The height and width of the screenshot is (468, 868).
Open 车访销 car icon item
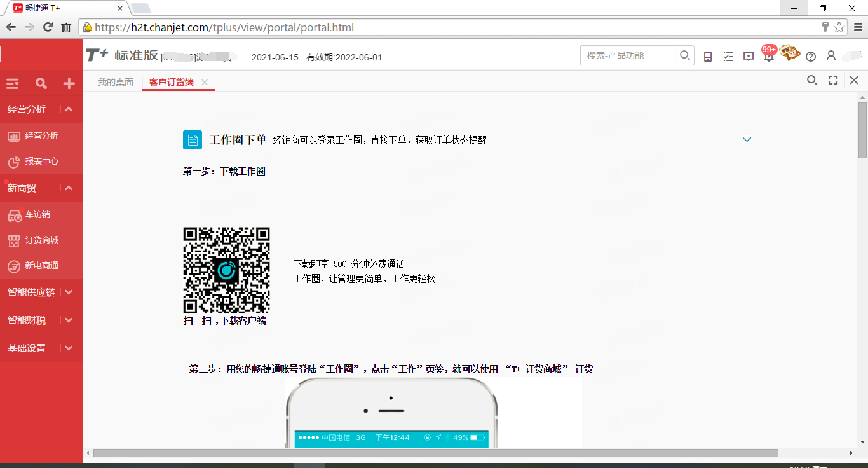point(15,216)
